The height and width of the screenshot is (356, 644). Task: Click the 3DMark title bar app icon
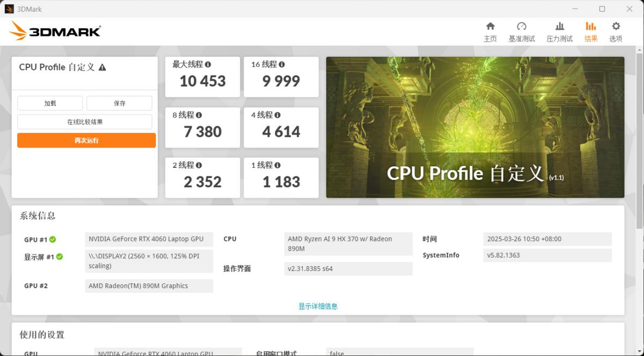tap(9, 9)
